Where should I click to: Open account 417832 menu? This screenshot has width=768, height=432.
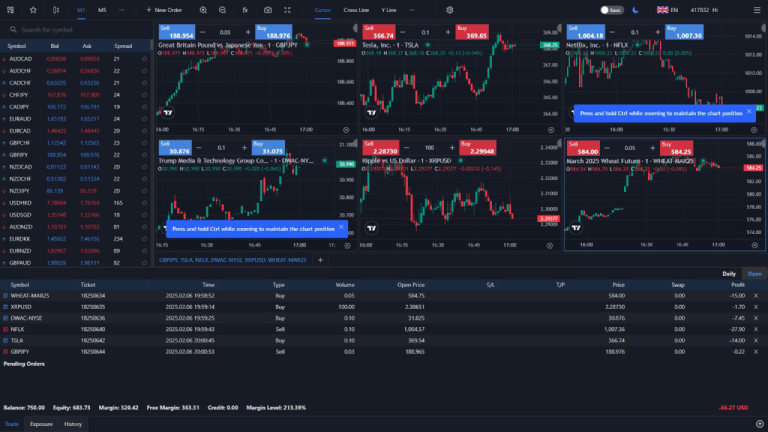coord(704,10)
